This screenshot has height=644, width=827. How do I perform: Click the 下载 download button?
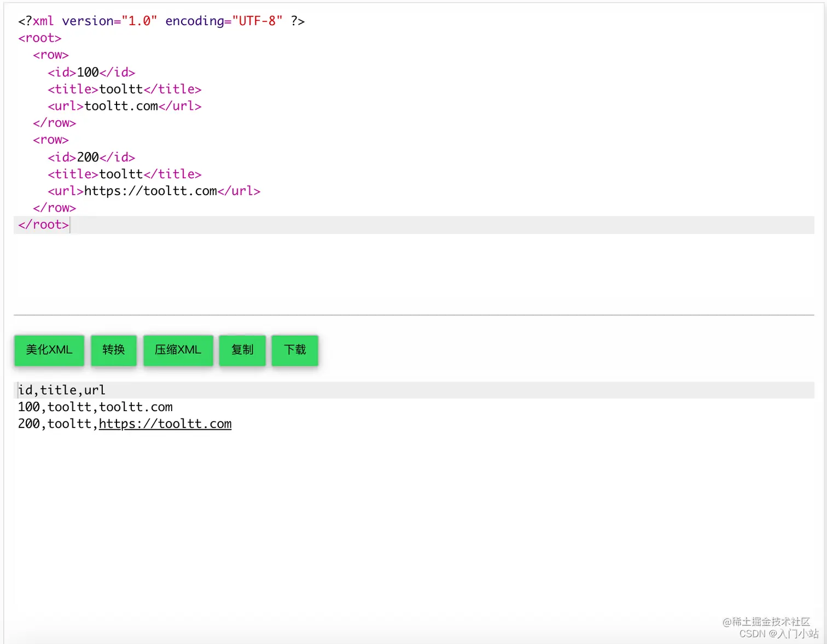[x=295, y=350]
